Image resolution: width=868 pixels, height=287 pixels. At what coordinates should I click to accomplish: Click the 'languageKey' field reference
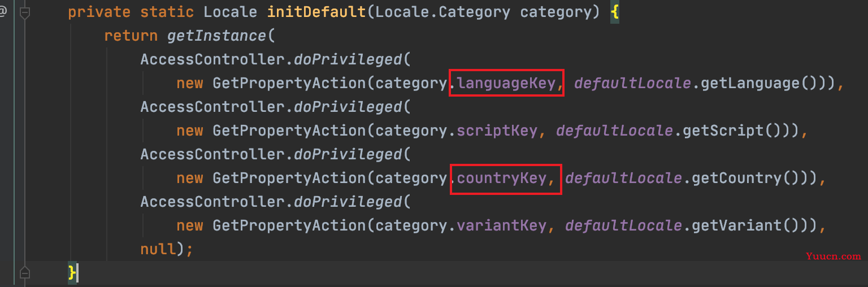[506, 83]
